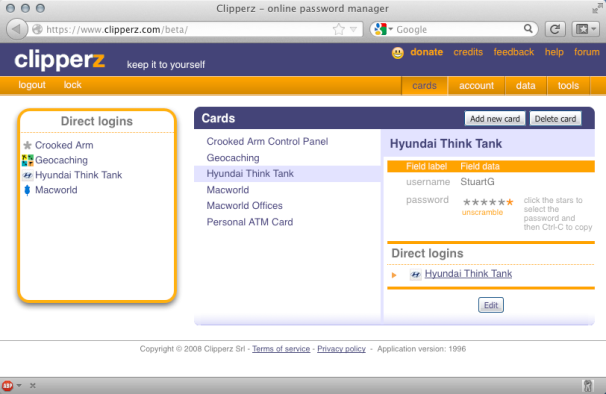Click the smiley face donate icon

(x=398, y=53)
